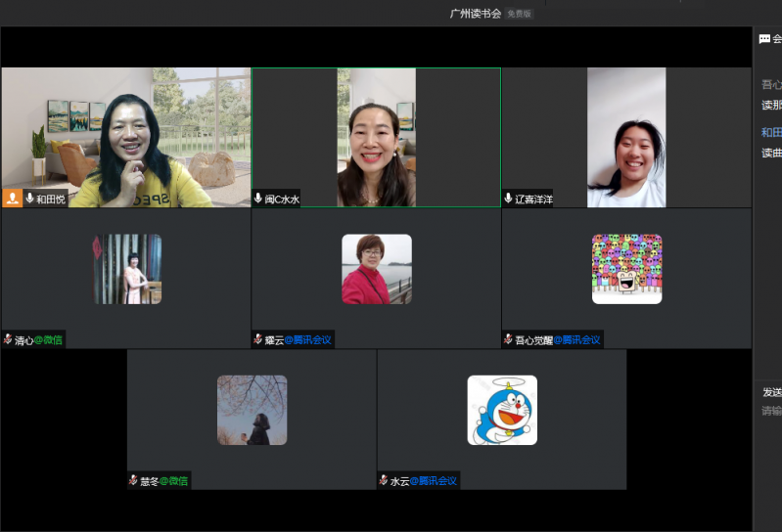Click the microphone icon next to 和田悦
This screenshot has width=782, height=532.
(x=30, y=198)
